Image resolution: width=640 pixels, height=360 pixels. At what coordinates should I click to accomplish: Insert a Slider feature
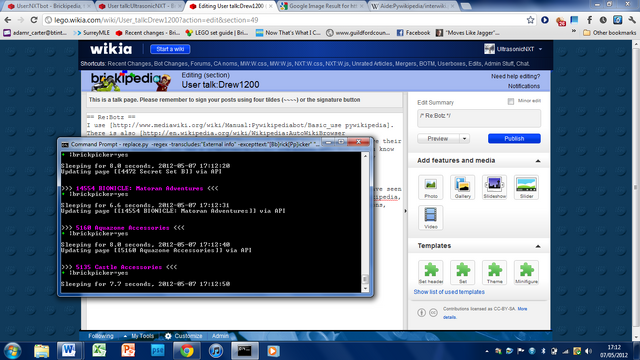click(x=526, y=187)
